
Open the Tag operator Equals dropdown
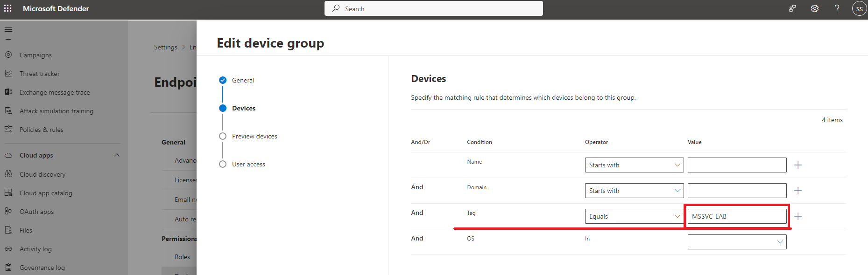634,216
